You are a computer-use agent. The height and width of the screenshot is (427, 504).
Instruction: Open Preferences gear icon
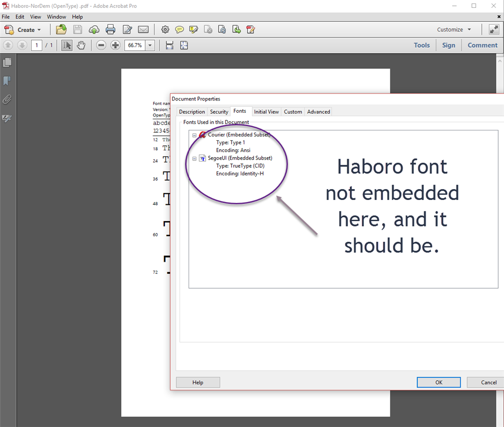click(165, 30)
